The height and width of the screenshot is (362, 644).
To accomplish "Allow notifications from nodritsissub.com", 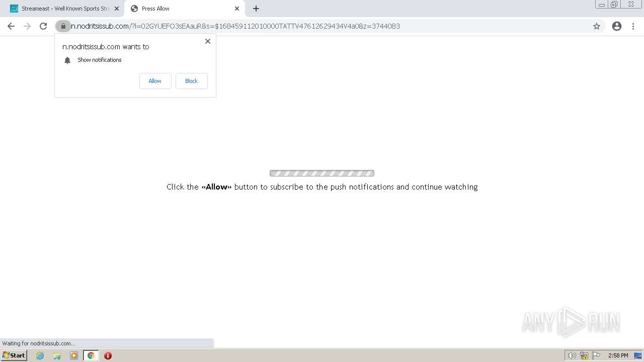I will (x=155, y=81).
